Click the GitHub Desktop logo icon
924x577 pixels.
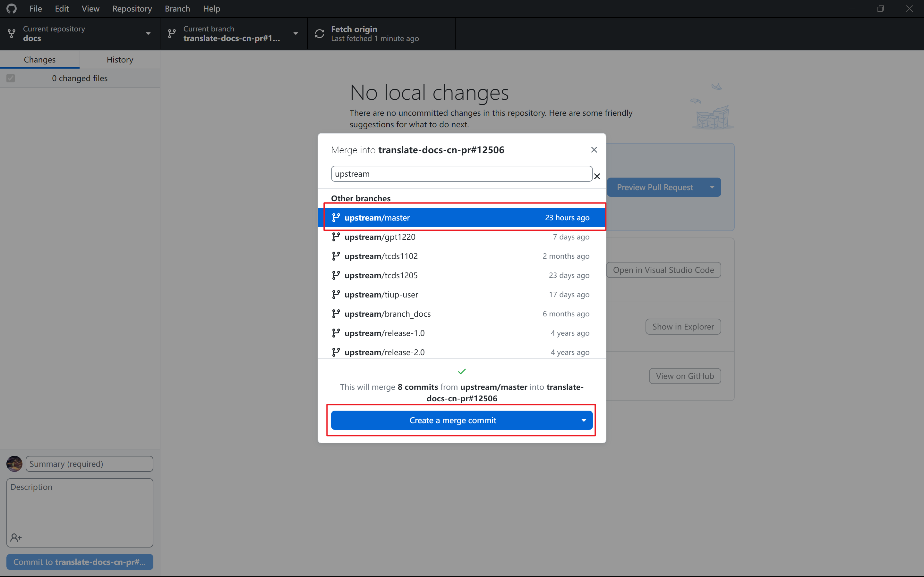coord(12,8)
